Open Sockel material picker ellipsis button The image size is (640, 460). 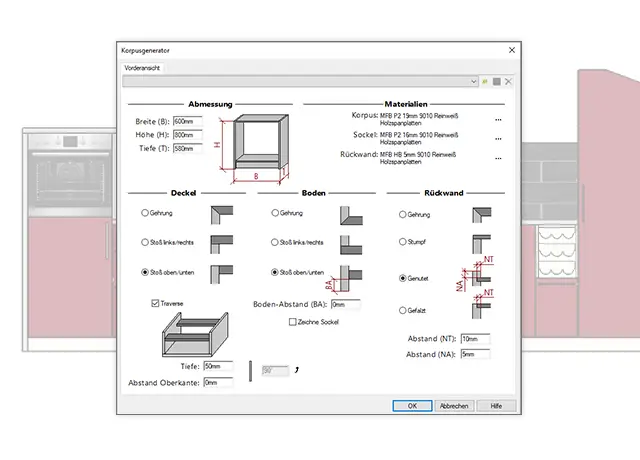[x=498, y=139]
